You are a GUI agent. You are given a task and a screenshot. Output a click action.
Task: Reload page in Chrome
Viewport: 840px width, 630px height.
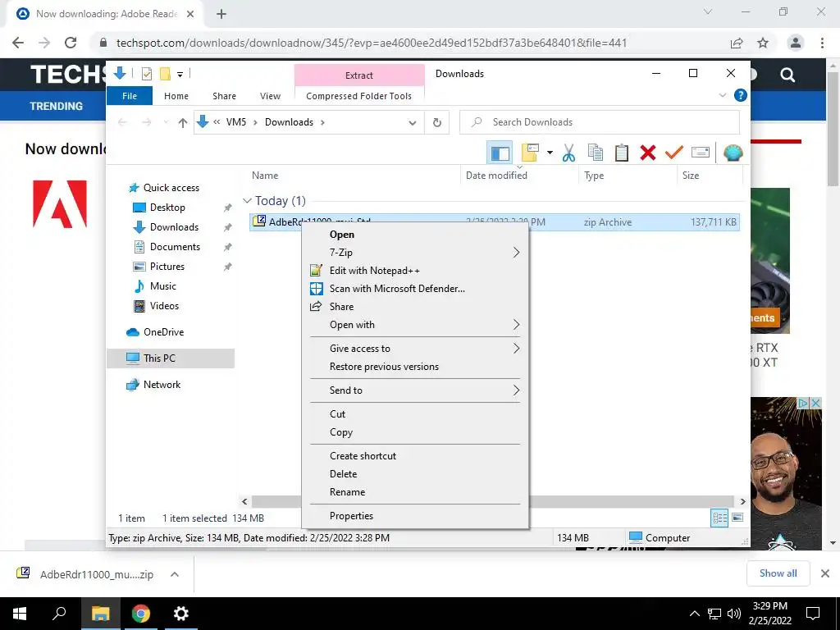(x=71, y=43)
